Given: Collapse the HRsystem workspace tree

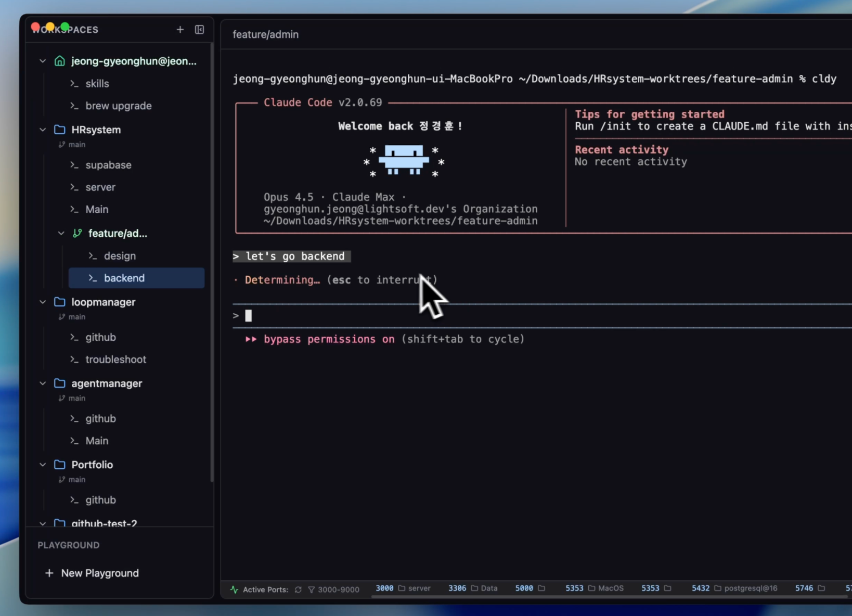Looking at the screenshot, I should (43, 130).
